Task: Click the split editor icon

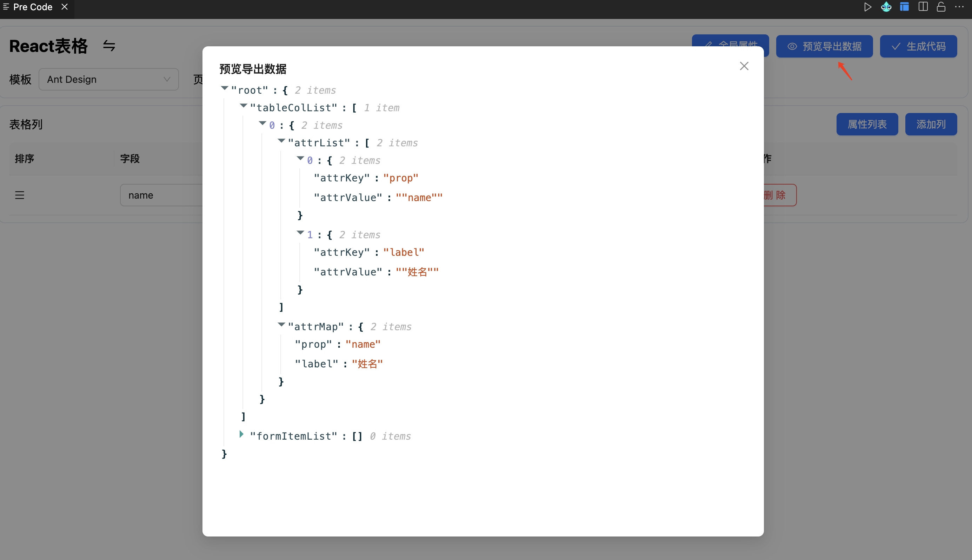Action: [x=923, y=7]
